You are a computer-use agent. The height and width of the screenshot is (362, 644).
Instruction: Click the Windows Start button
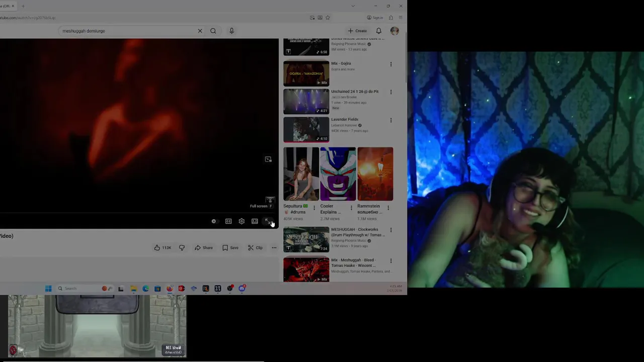point(48,288)
